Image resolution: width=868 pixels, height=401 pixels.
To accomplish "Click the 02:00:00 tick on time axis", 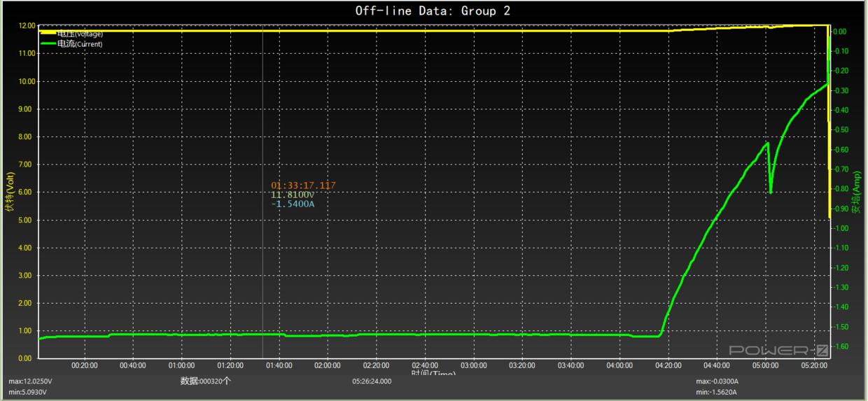I will click(x=328, y=365).
